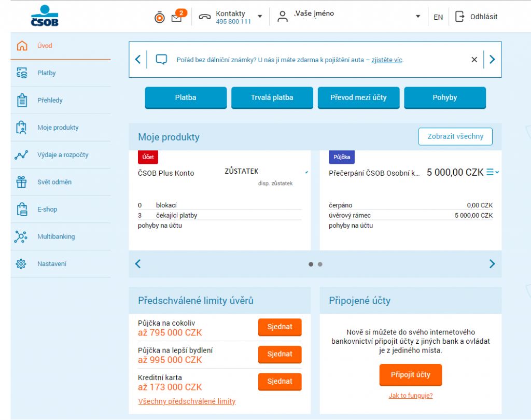Open pohyby na účtu for Přečerpání loan
Image resolution: width=531 pixels, height=420 pixels.
click(351, 225)
